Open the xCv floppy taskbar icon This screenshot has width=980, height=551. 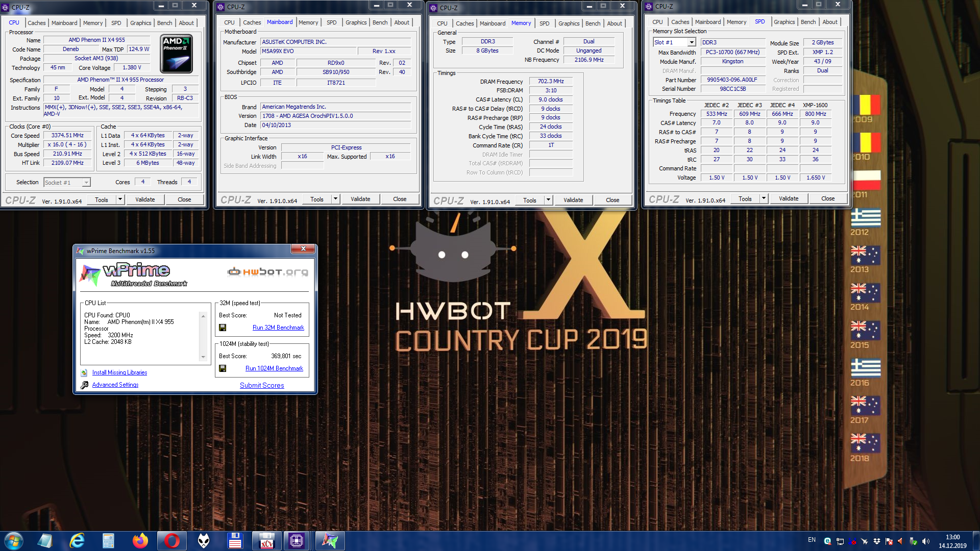[267, 541]
